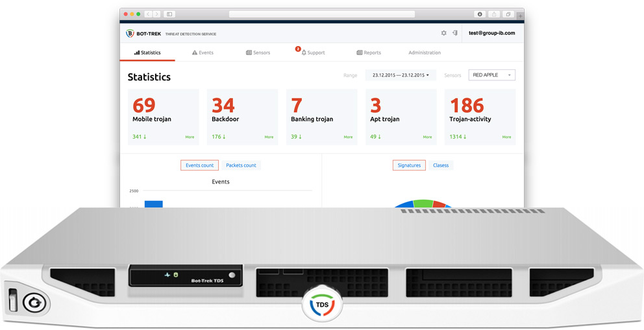This screenshot has height=330, width=644.
Task: Click the Statistics page heading
Action: click(x=149, y=77)
